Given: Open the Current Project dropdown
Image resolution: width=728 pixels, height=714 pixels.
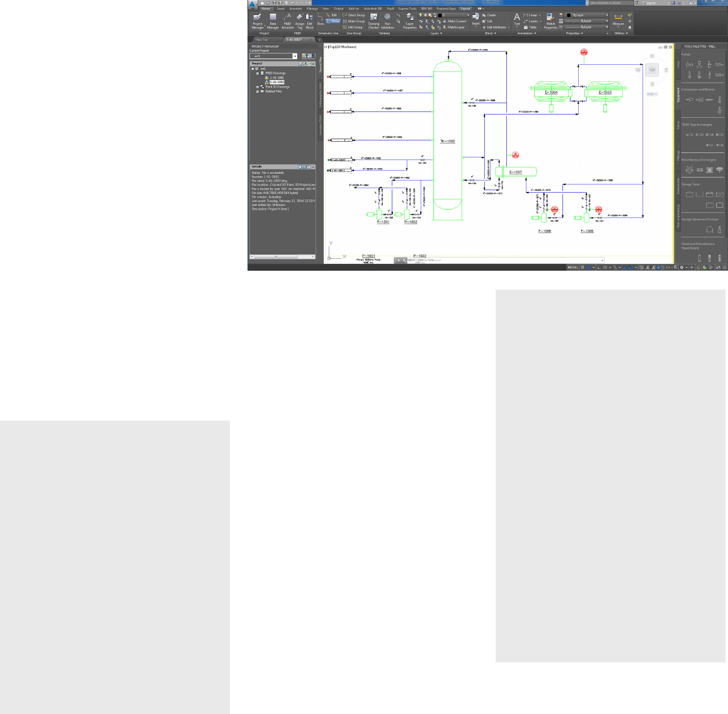Looking at the screenshot, I should click(x=295, y=56).
